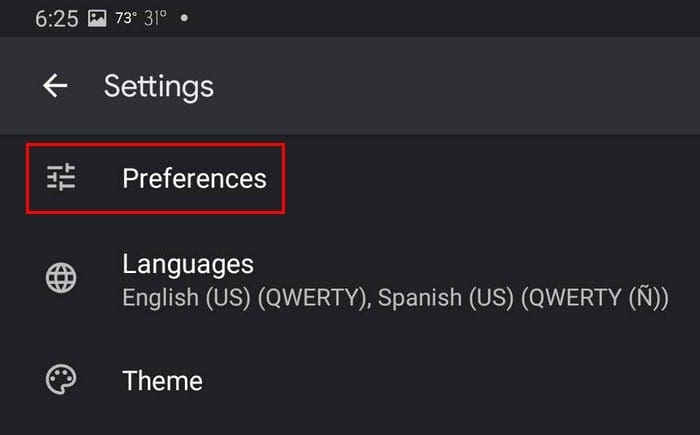Tap the 73° weather status indicator
The width and height of the screenshot is (700, 435).
(126, 18)
